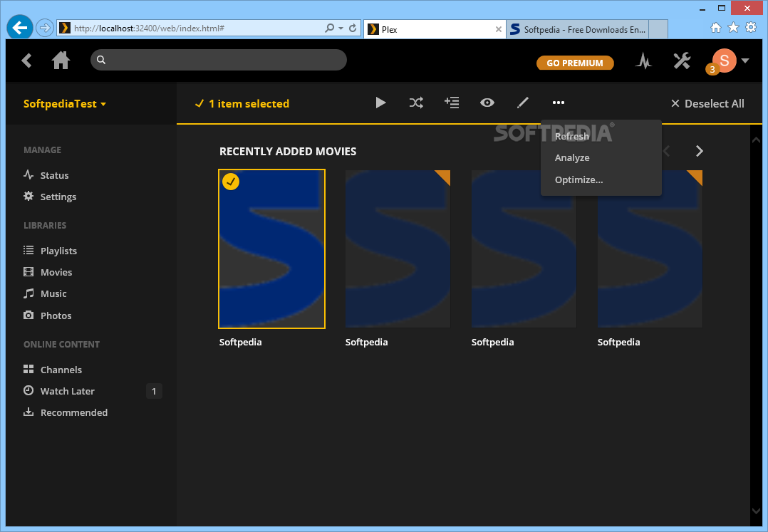The width and height of the screenshot is (768, 532).
Task: Open settings wrench and screwdriver icon
Action: (681, 61)
